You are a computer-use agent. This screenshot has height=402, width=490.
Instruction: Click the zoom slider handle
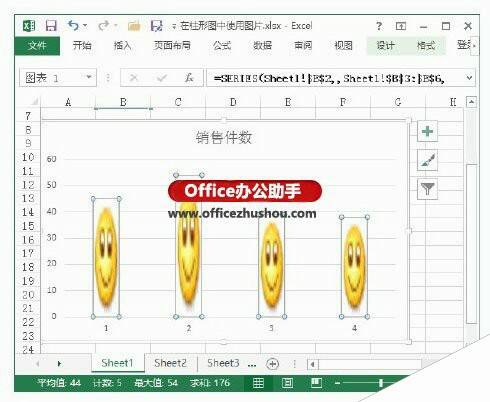pyautogui.click(x=381, y=383)
